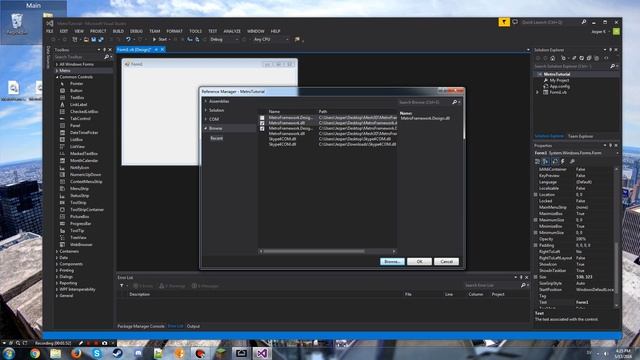The image size is (640, 360).
Task: Click the Save All toolbar icon
Action: coord(100,40)
